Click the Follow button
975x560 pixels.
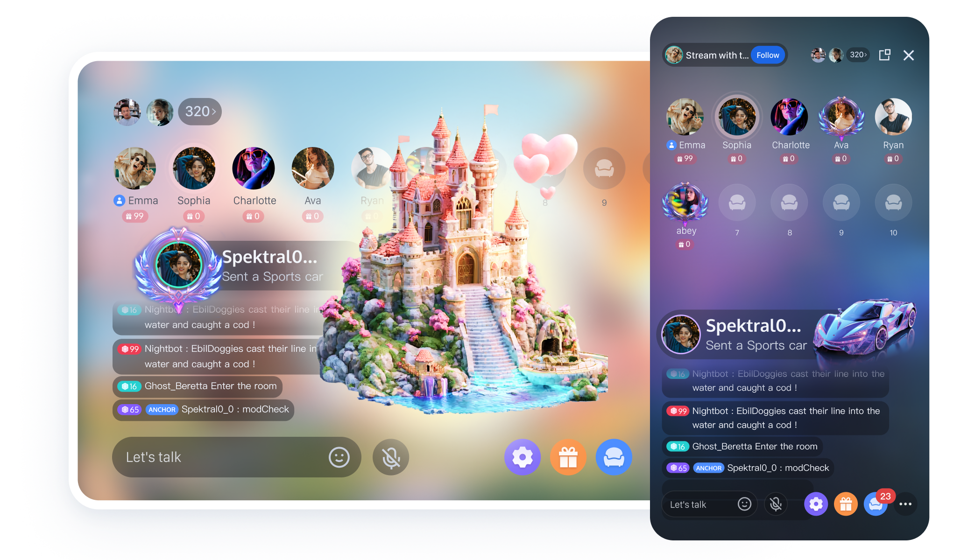(768, 55)
